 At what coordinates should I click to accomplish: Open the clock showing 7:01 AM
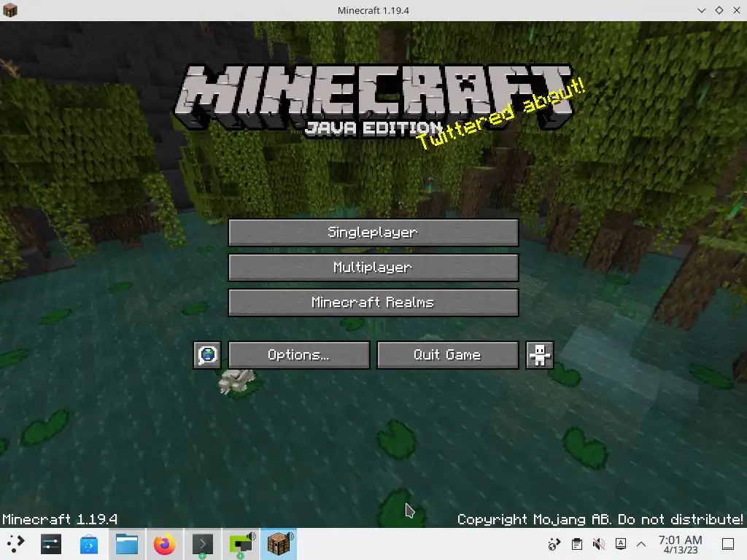pyautogui.click(x=681, y=544)
